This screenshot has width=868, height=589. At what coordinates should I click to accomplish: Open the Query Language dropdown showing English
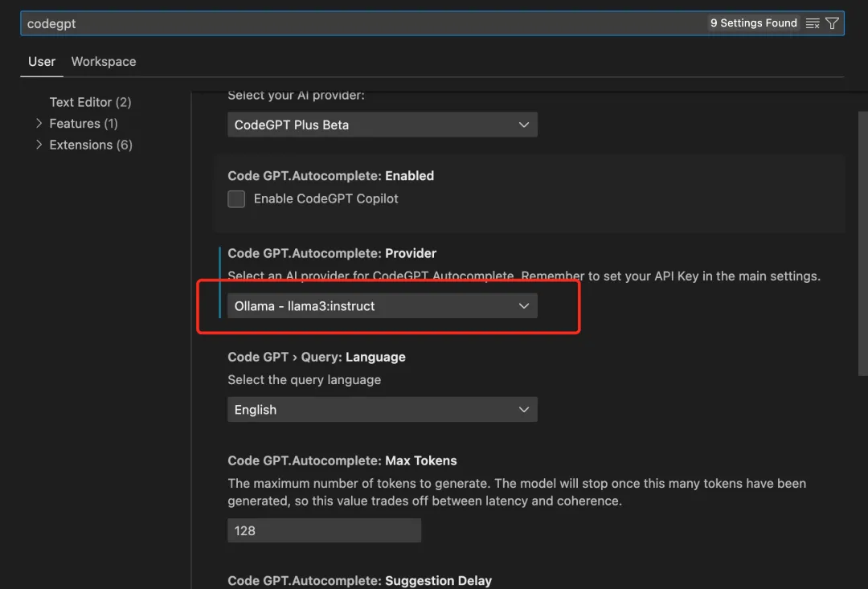[x=382, y=409]
